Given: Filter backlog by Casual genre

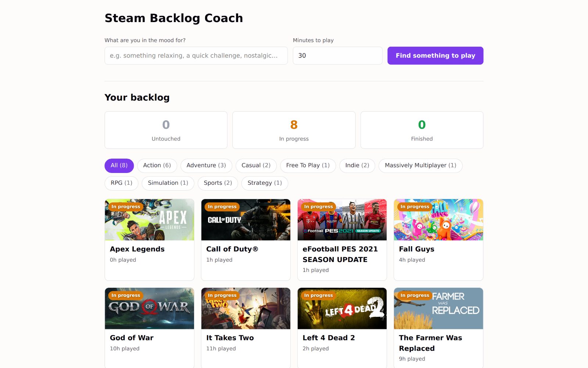Looking at the screenshot, I should point(256,166).
